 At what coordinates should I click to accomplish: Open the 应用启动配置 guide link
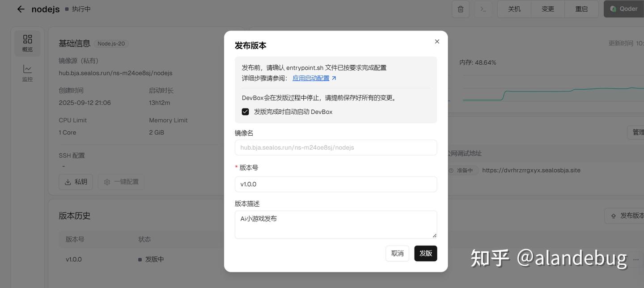tap(312, 78)
